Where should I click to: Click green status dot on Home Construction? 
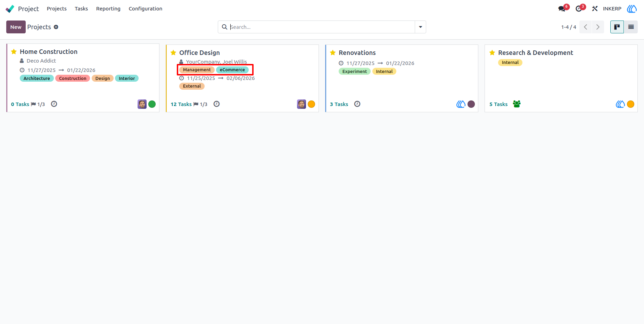coord(152,104)
